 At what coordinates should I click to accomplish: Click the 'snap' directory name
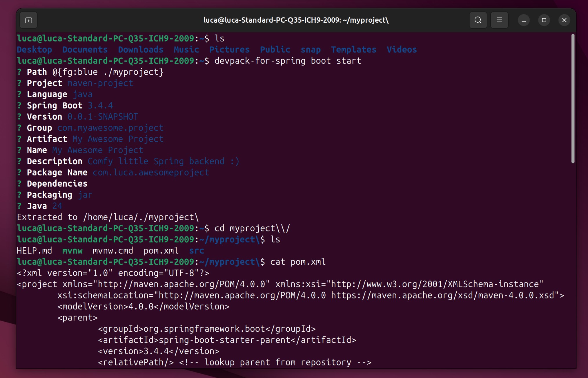311,50
